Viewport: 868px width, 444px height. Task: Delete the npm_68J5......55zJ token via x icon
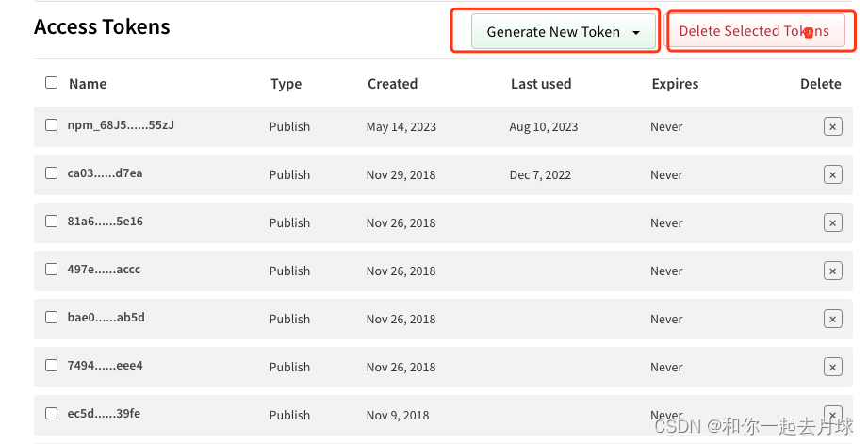[832, 126]
